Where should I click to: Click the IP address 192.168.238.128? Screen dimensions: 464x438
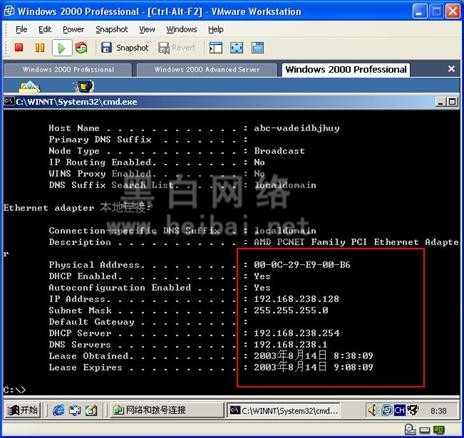(296, 299)
